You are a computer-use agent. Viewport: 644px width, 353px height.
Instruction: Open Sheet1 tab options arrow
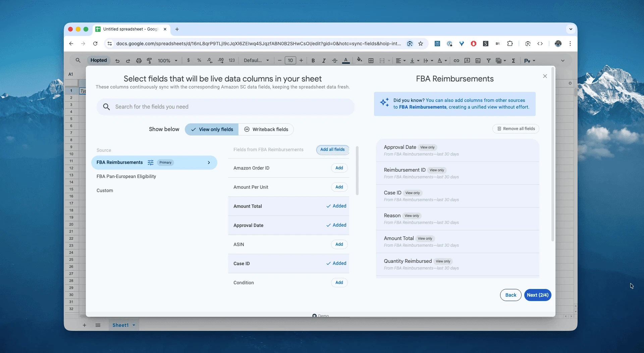[x=134, y=325]
